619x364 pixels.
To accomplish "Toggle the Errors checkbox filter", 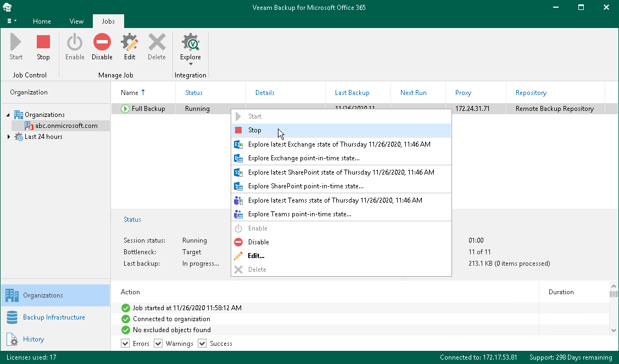I will tap(126, 344).
